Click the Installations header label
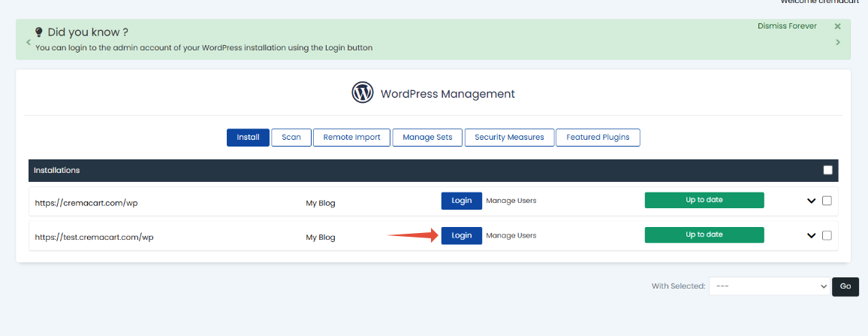The image size is (868, 336). [56, 170]
